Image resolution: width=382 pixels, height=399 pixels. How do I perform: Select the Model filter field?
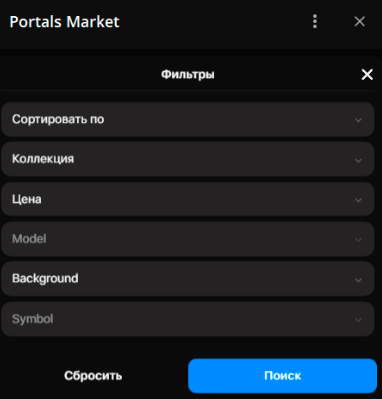[188, 239]
